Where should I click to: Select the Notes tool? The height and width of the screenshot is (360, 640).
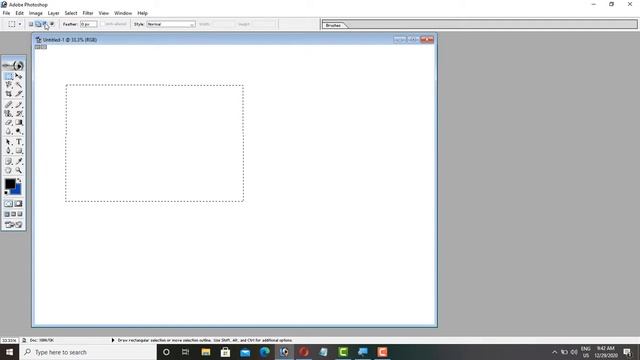click(9, 162)
